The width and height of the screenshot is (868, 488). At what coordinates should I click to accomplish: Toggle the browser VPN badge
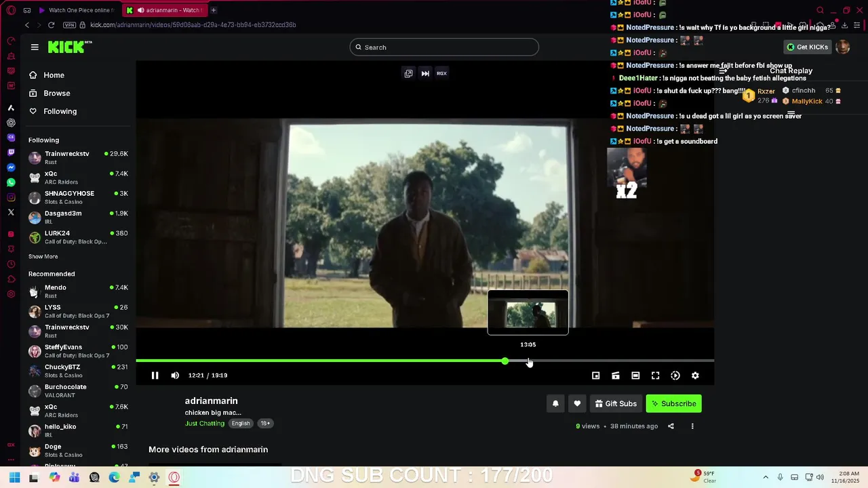click(69, 25)
